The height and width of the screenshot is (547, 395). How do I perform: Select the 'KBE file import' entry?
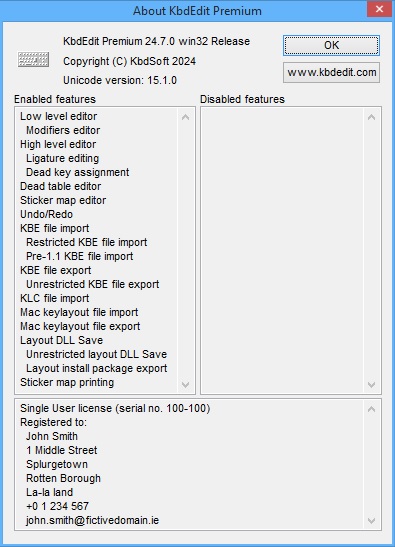(x=54, y=228)
